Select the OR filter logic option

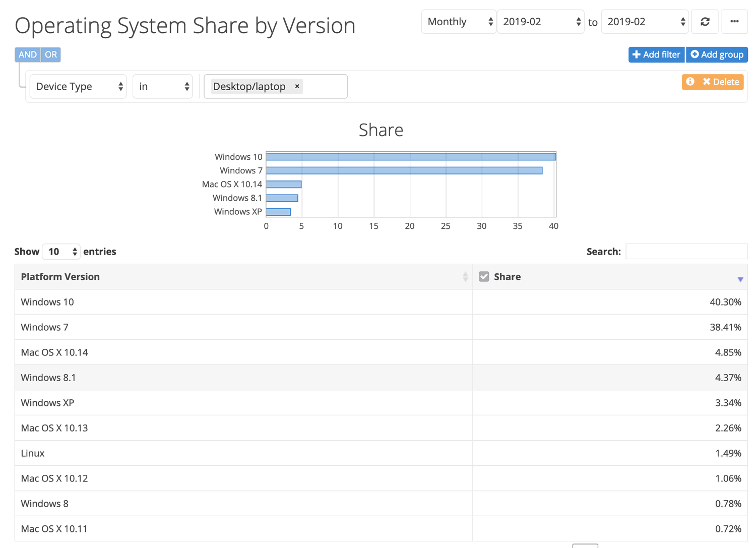(50, 54)
